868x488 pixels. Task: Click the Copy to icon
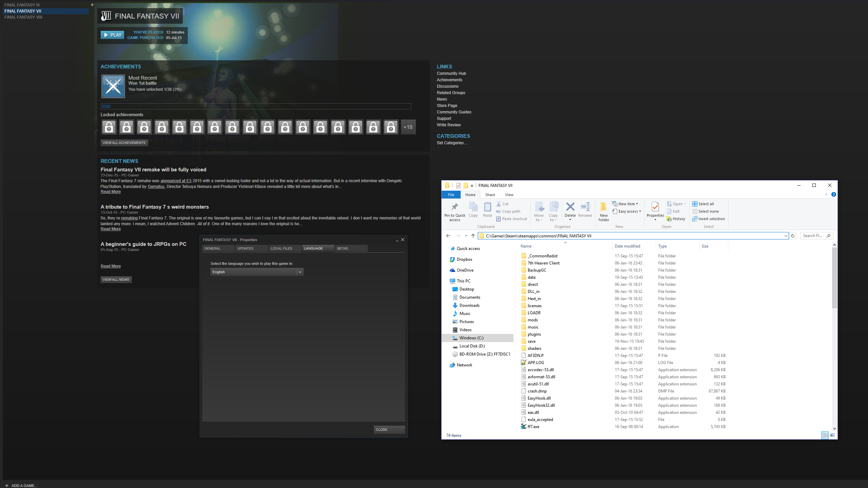(553, 207)
